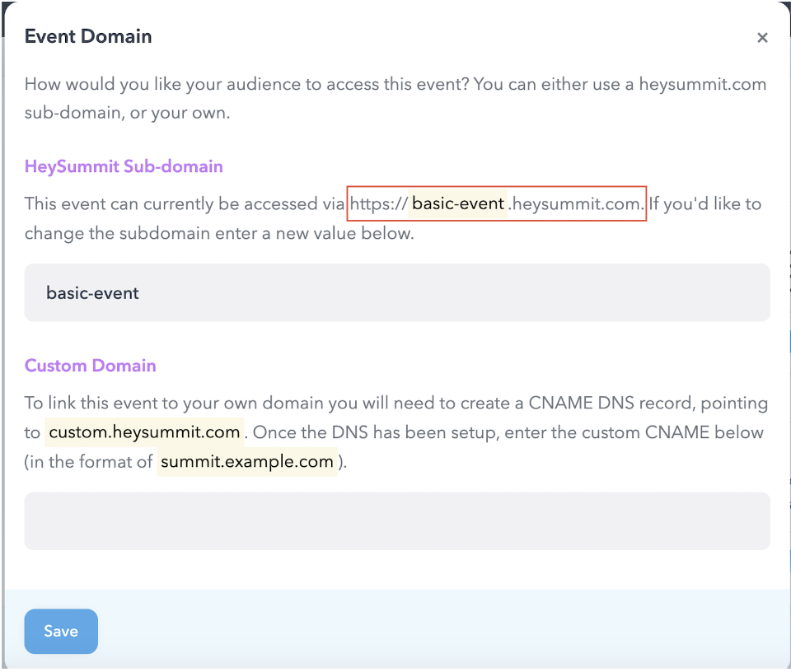Click 'This event can currently be accessed via' text
The height and width of the screenshot is (672, 791).
(185, 203)
